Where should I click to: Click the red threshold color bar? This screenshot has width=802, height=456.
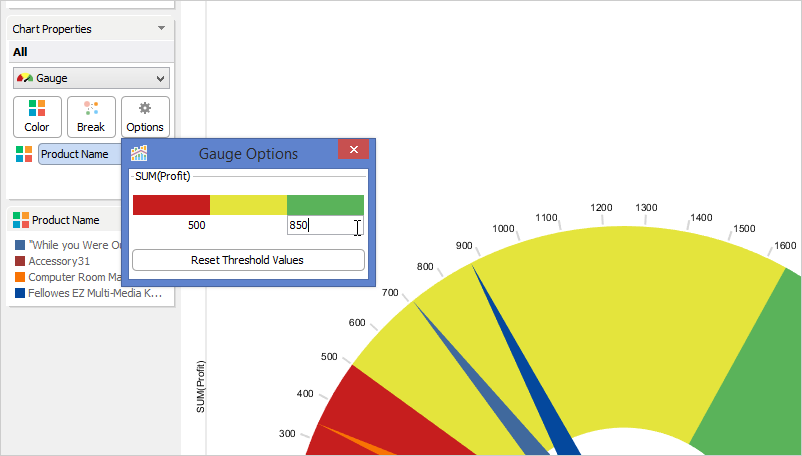171,204
